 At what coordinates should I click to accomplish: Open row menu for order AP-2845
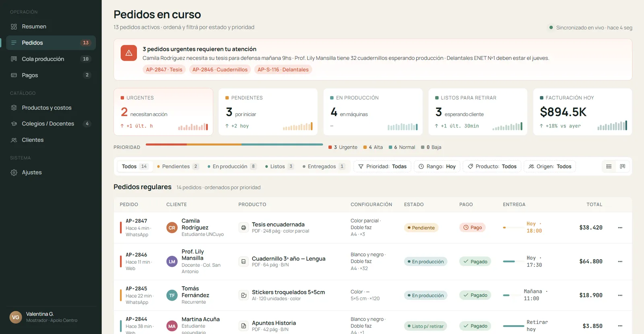[x=620, y=295]
